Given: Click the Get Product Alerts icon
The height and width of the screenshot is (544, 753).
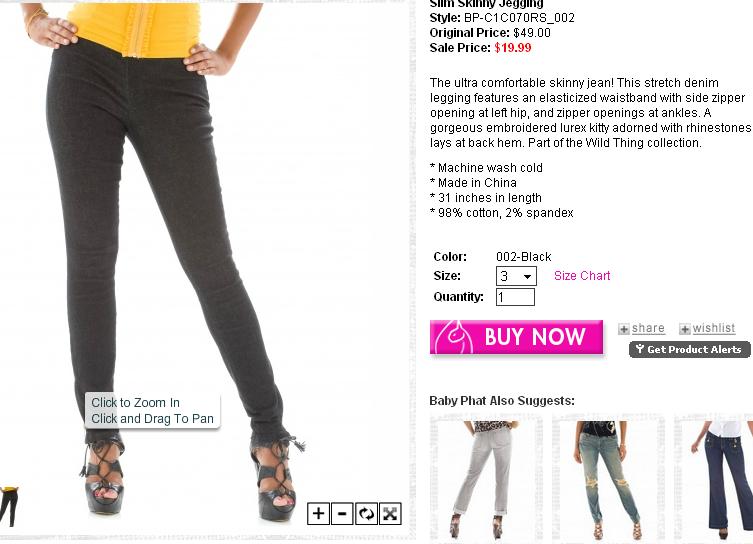Looking at the screenshot, I should (640, 349).
